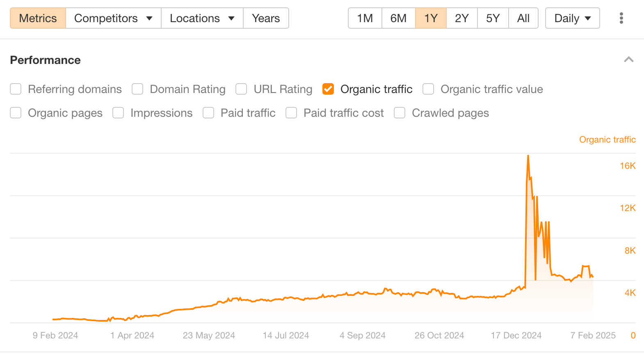Choose the 5Y time range
Screen dimensions: 644x354
pos(493,18)
